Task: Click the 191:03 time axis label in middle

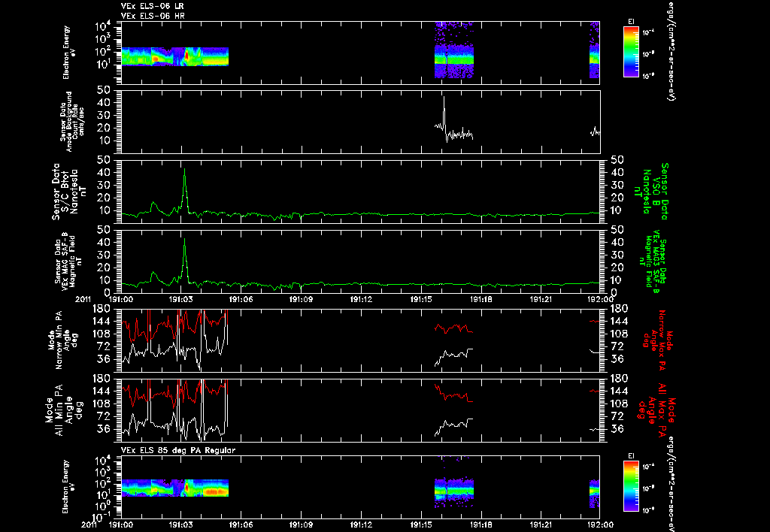Action: tap(181, 299)
